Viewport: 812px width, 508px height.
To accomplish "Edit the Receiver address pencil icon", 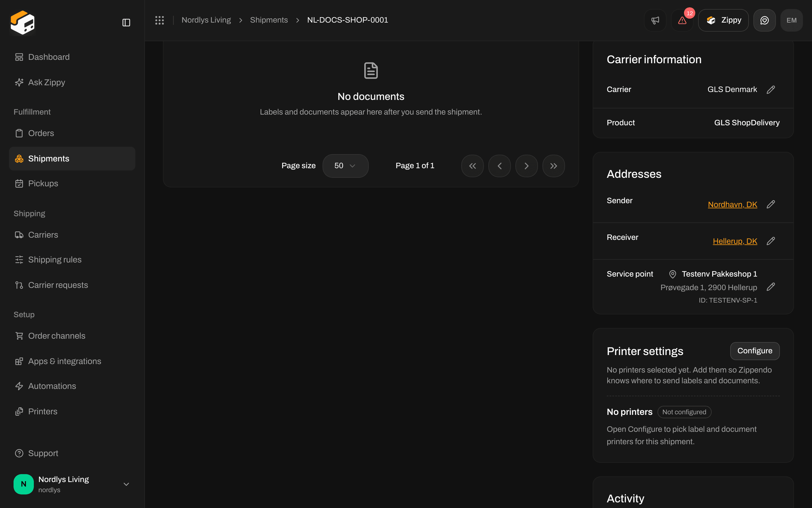I will tap(771, 241).
